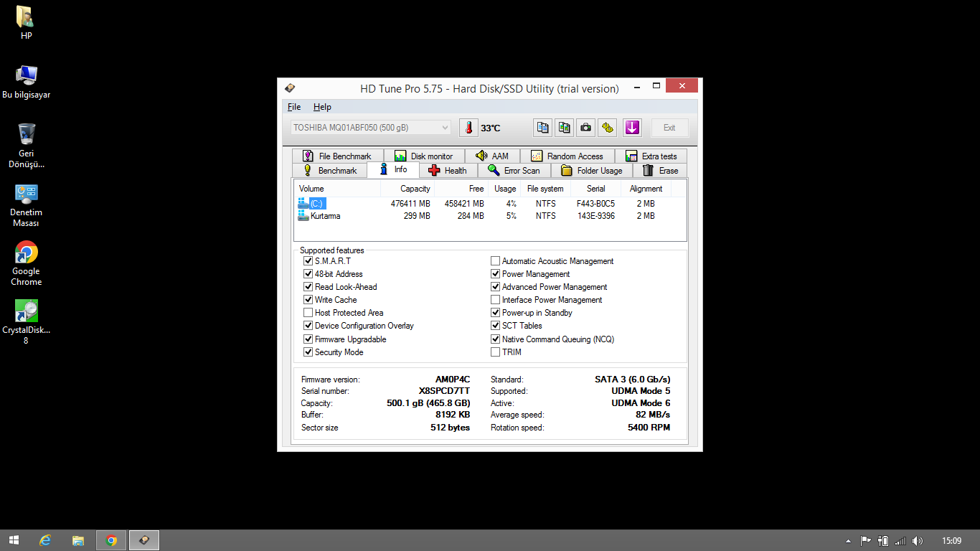This screenshot has width=980, height=551.
Task: Switch to the Extra tests tab
Action: tap(651, 156)
